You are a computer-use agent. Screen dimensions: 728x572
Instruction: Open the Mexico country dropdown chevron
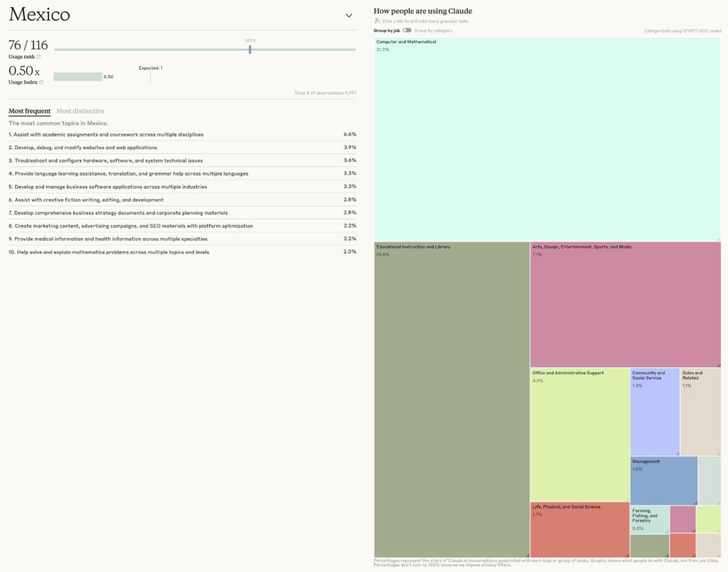pos(348,16)
